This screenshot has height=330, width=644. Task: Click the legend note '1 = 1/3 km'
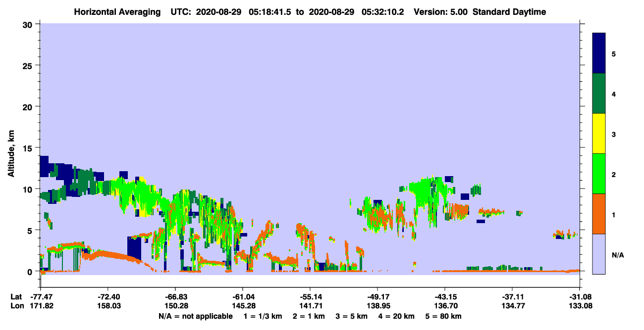coord(262,316)
